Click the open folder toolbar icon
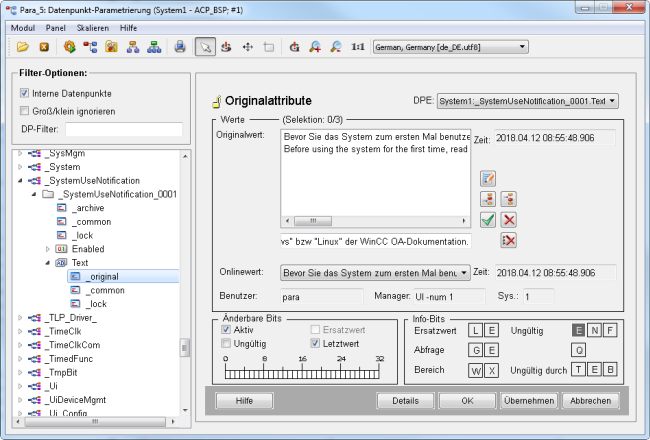 point(22,47)
